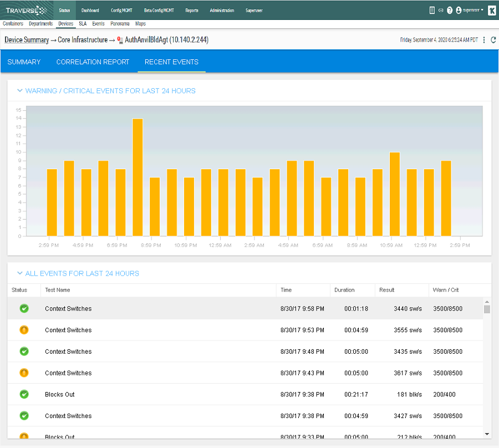The image size is (499, 448).
Task: Go to Containers submenu
Action: pyautogui.click(x=13, y=23)
